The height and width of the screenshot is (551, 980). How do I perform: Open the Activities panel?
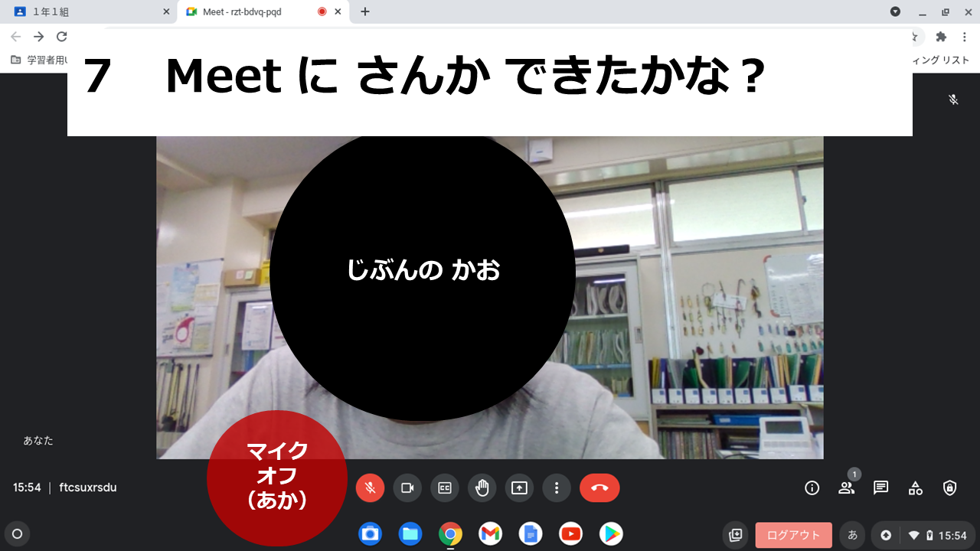(916, 487)
